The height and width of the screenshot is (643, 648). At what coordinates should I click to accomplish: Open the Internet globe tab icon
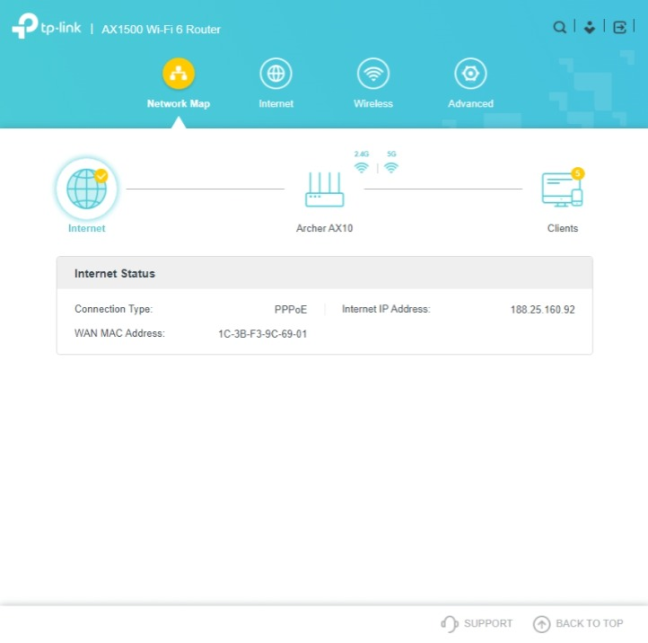tap(276, 74)
